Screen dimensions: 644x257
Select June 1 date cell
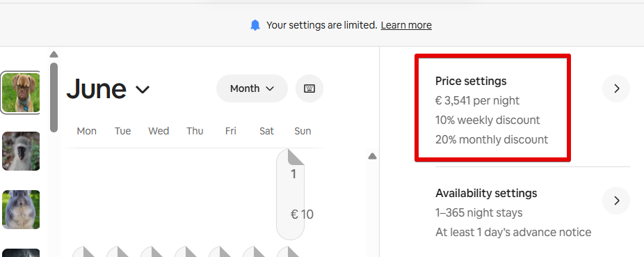pyautogui.click(x=291, y=194)
